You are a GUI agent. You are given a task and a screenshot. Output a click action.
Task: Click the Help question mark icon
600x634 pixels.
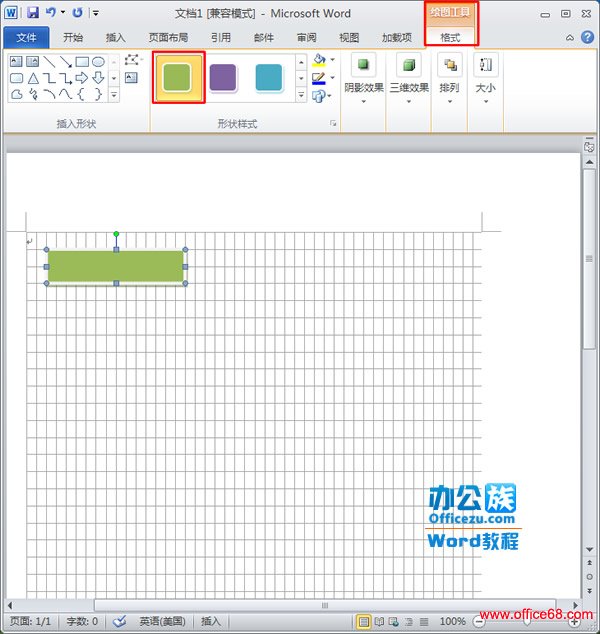587,37
